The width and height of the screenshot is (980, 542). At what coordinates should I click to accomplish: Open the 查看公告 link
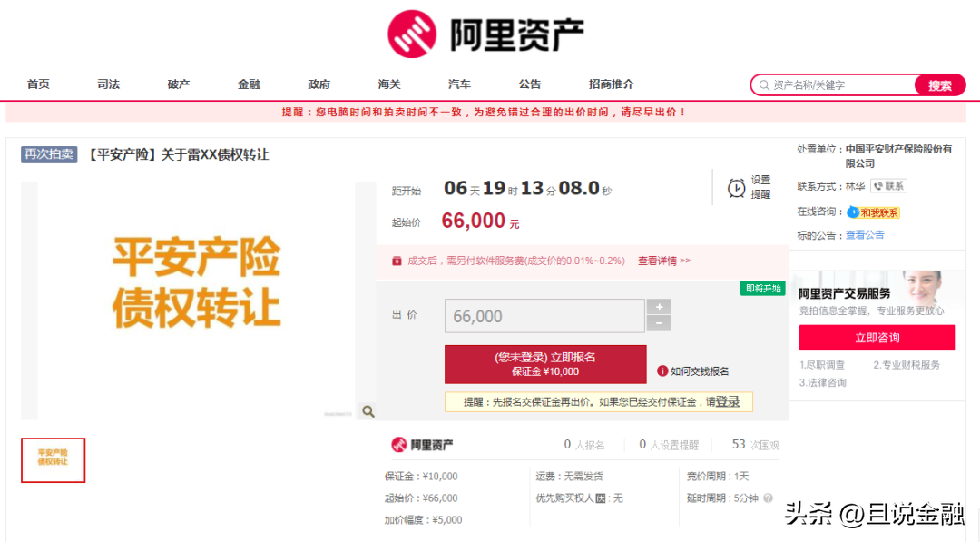pyautogui.click(x=865, y=235)
